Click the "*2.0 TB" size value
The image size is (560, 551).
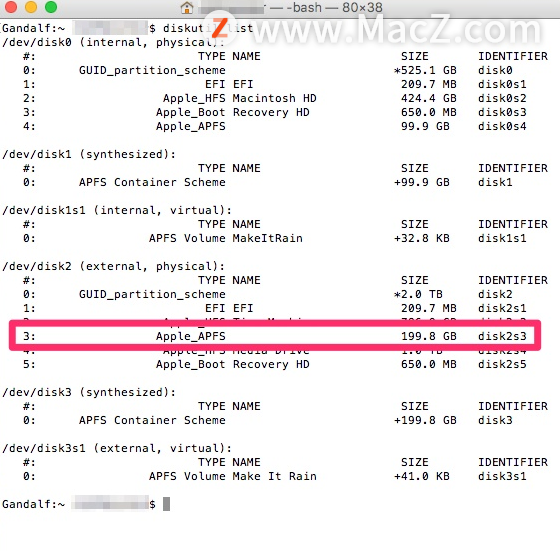pos(418,294)
